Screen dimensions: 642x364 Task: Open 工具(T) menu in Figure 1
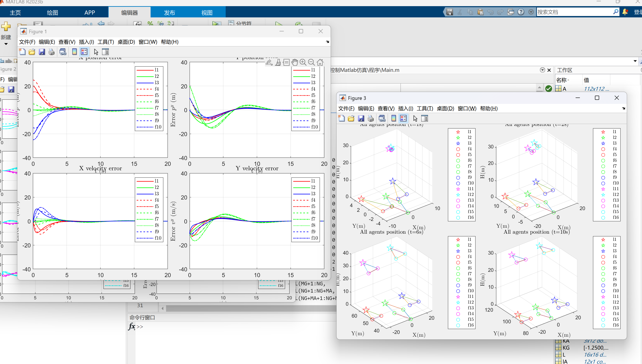(x=106, y=42)
